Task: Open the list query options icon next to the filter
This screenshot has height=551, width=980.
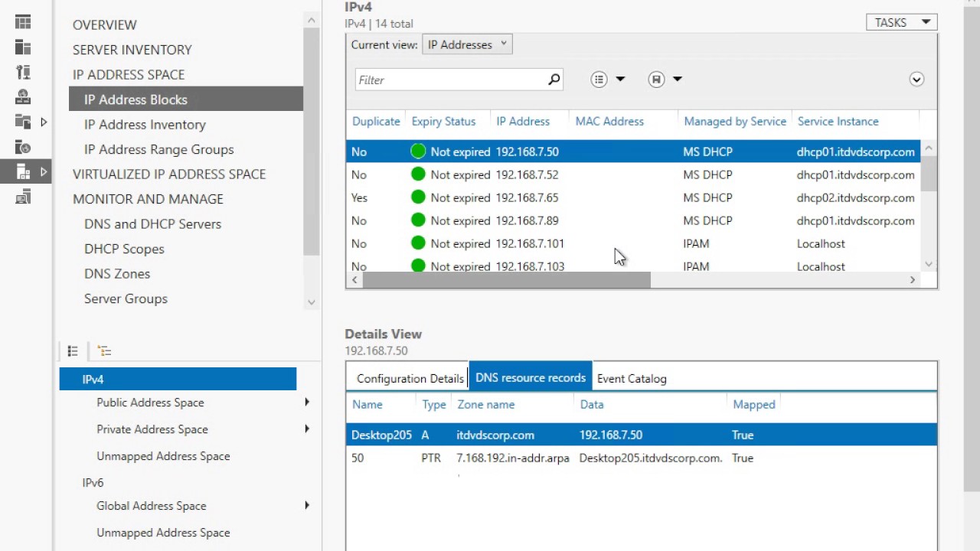Action: point(608,80)
